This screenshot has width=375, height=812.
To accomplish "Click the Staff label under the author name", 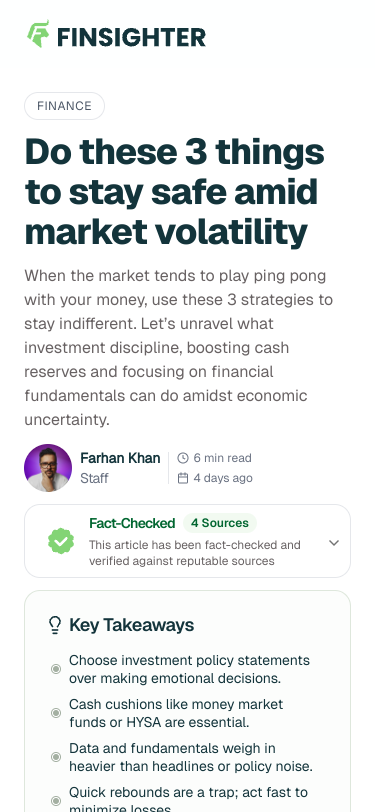I will (x=94, y=478).
